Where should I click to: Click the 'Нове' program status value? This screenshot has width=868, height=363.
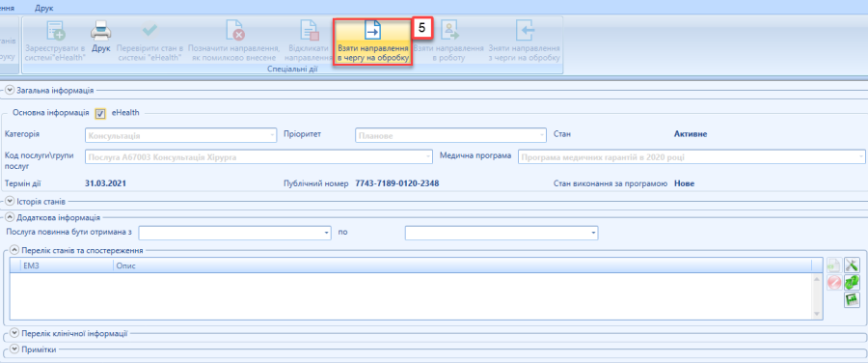(x=684, y=182)
